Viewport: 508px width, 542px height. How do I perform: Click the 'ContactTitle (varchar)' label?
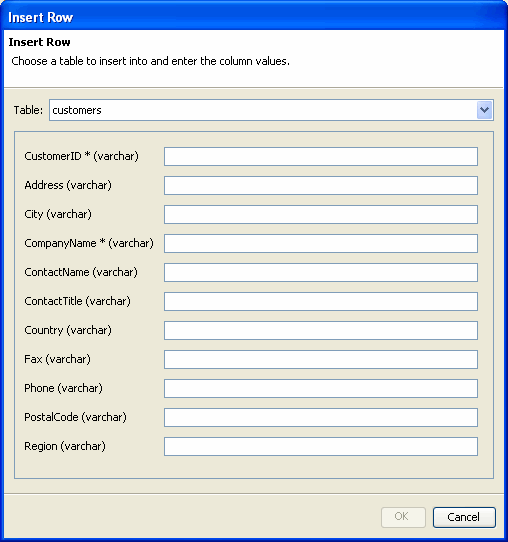pyautogui.click(x=77, y=301)
